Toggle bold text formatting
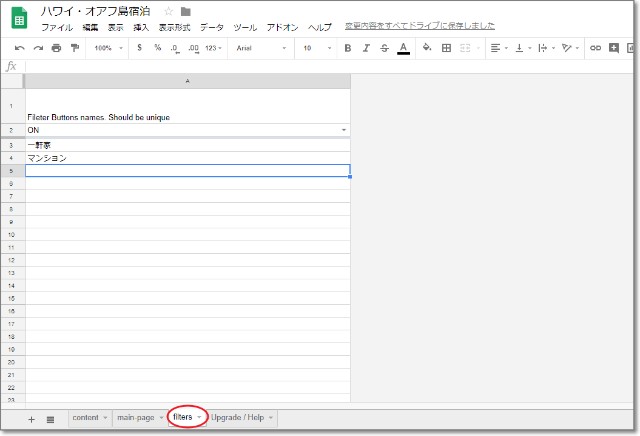 click(x=348, y=47)
